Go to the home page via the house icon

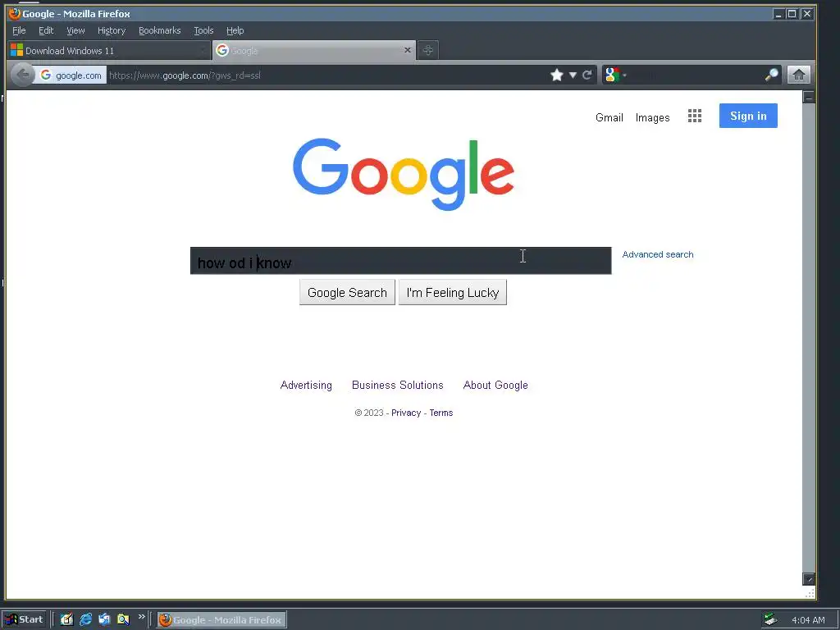coord(798,75)
